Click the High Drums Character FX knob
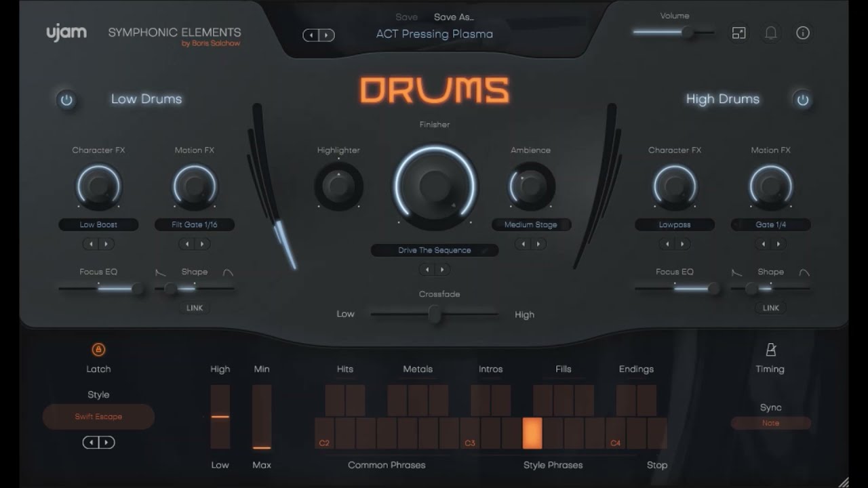Image resolution: width=868 pixels, height=488 pixels. coord(675,186)
